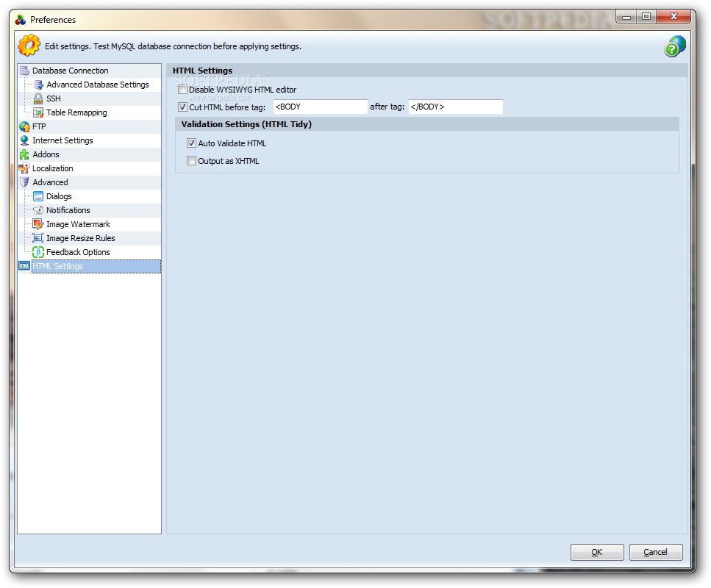This screenshot has width=711, height=588.
Task: Open Advanced Database Settings page
Action: click(98, 85)
